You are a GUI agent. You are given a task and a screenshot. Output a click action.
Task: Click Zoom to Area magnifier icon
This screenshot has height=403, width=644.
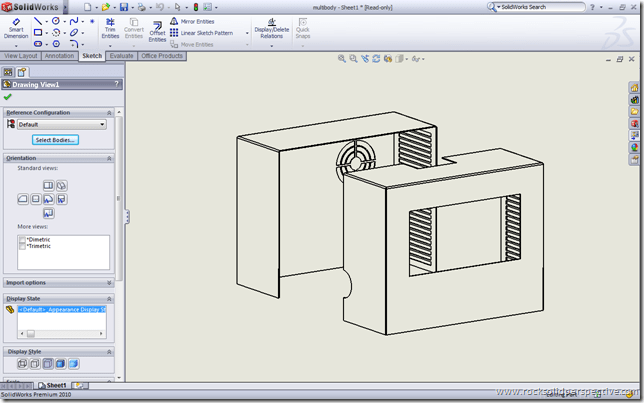pos(353,59)
